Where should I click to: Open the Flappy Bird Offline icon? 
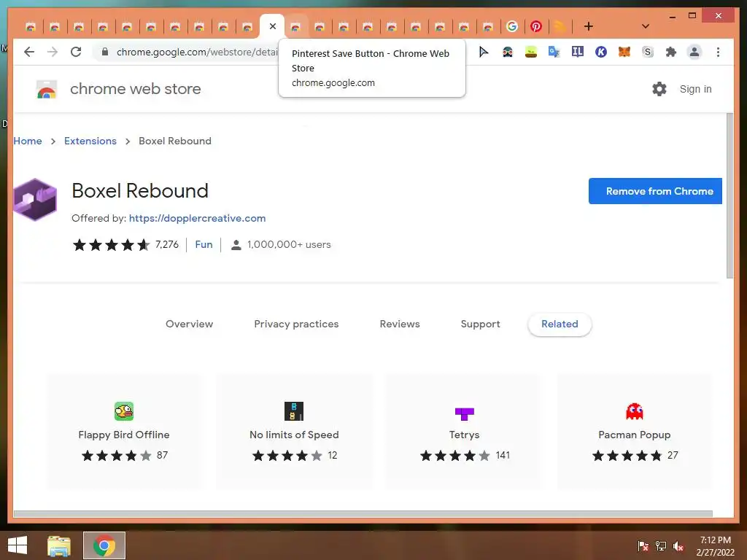tap(124, 411)
